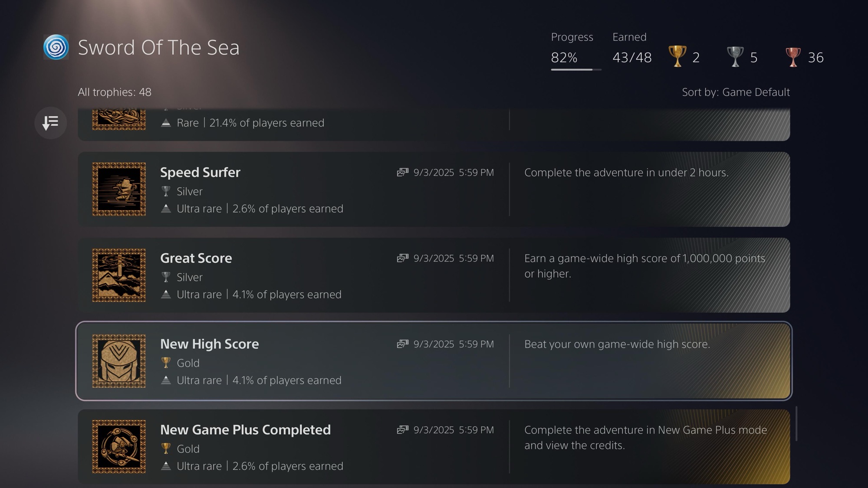Viewport: 868px width, 488px height.
Task: Click the gold trophy count icon
Action: click(677, 56)
